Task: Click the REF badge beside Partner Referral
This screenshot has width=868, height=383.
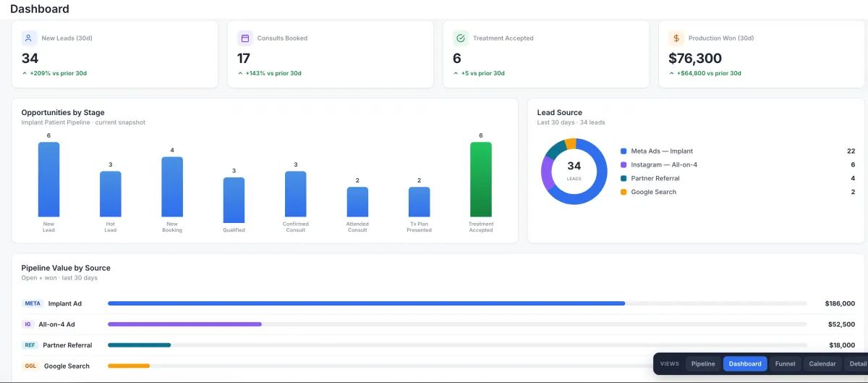Action: (x=30, y=345)
